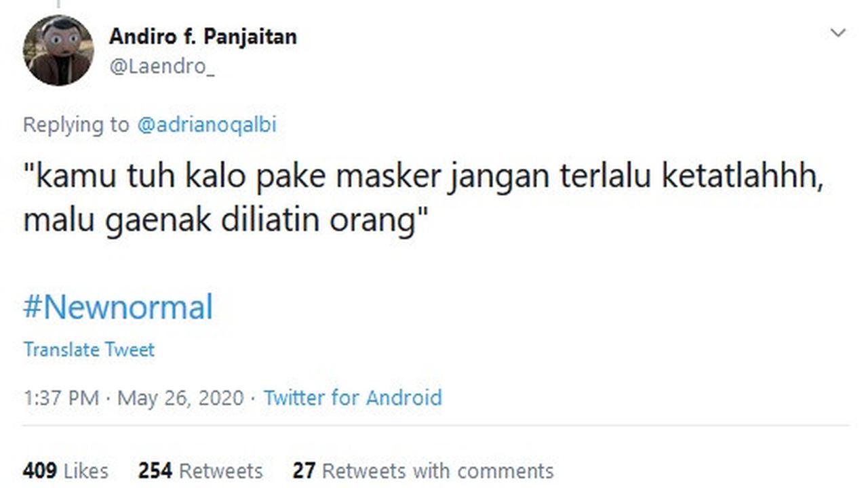The image size is (868, 488).
Task: Click the 'Retweets' label next to 254
Action: click(220, 470)
